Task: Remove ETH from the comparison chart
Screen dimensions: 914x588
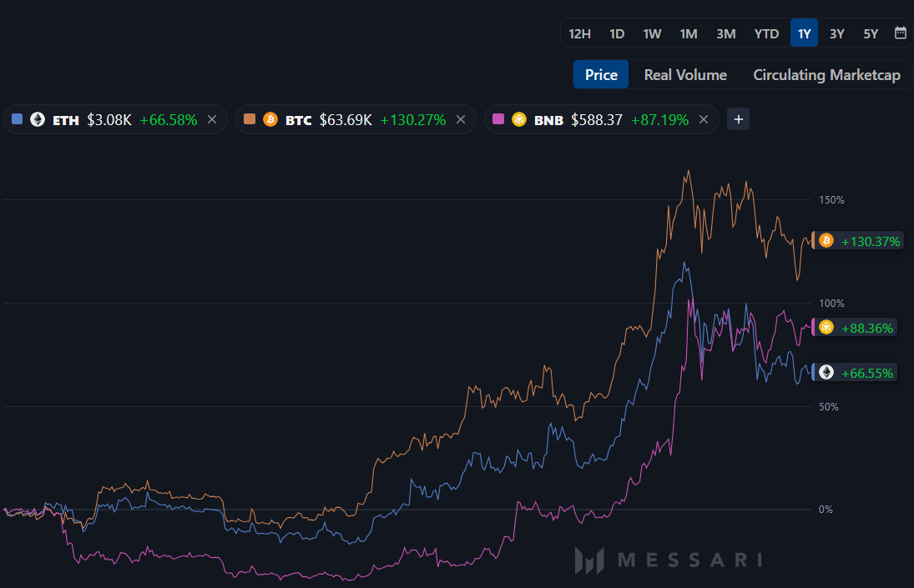Action: 211,119
